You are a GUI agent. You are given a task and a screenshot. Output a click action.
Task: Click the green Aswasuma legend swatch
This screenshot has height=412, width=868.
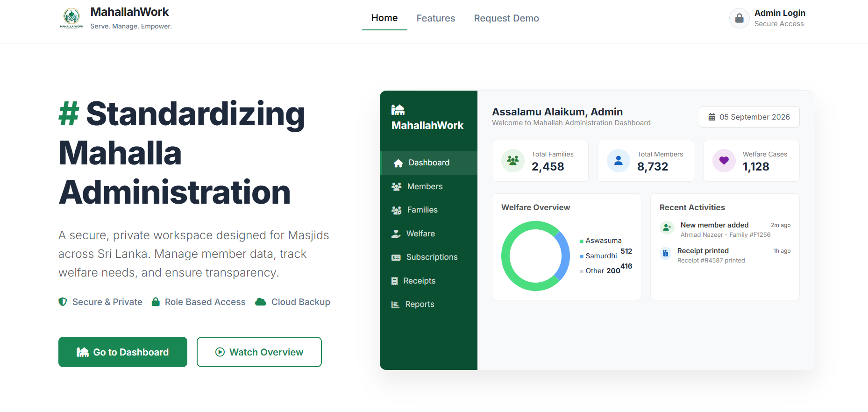point(582,241)
